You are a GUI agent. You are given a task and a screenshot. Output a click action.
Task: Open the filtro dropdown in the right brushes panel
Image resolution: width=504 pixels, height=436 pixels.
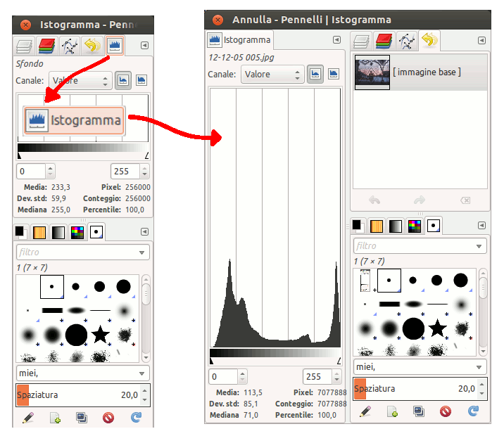(420, 246)
